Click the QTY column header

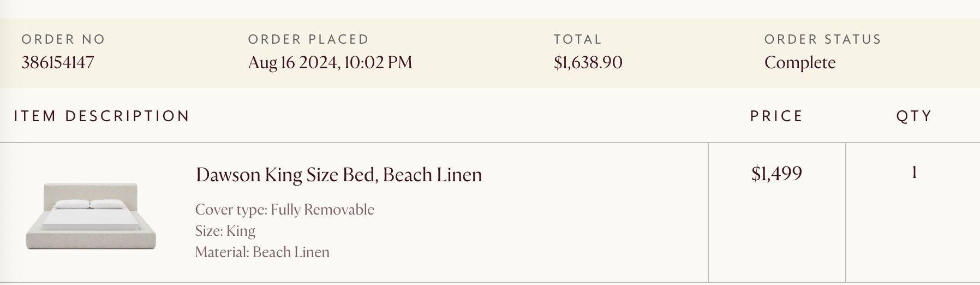coord(913,116)
